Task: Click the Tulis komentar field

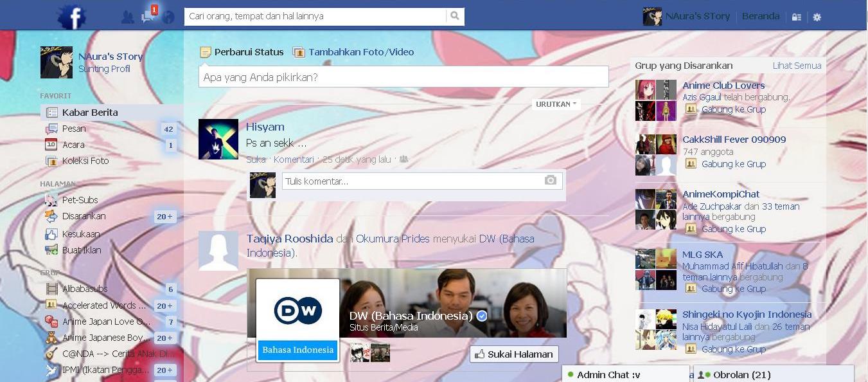Action: click(x=422, y=181)
